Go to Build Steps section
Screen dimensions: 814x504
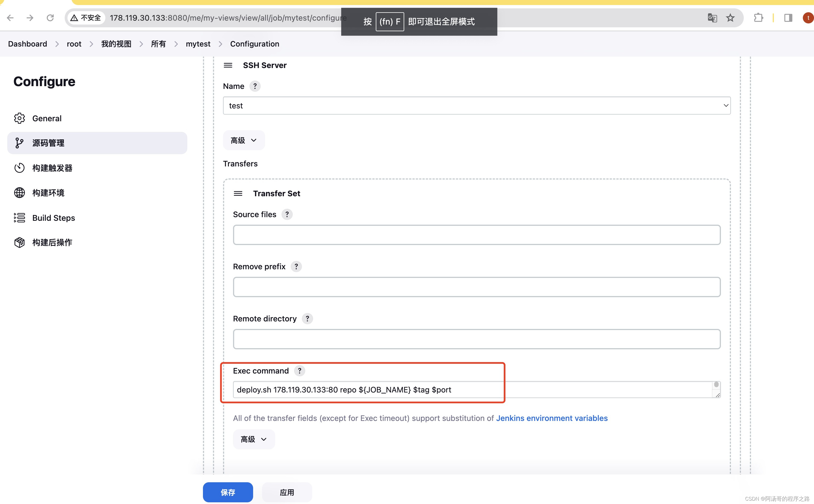click(x=97, y=218)
